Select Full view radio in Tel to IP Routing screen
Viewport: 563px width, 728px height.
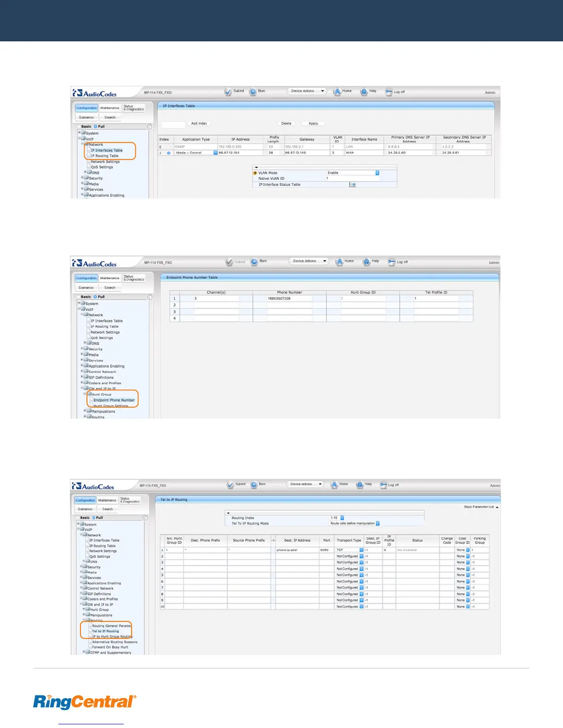(x=94, y=518)
